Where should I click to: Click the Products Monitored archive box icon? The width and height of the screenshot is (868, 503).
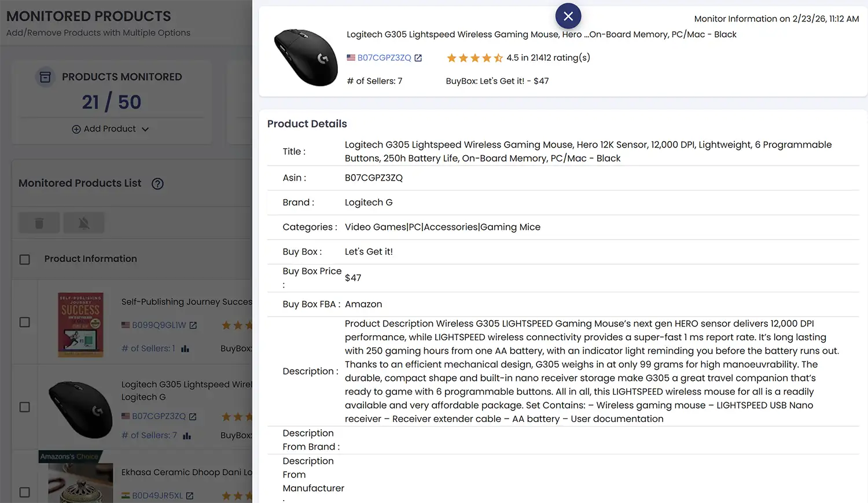(45, 77)
